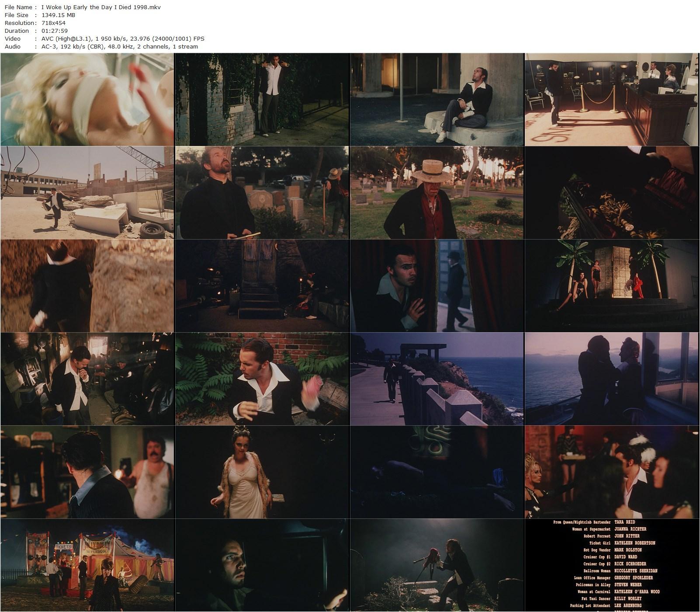Click the stage with palm trees thumbnail
Screen dimensions: 700x612
point(612,286)
